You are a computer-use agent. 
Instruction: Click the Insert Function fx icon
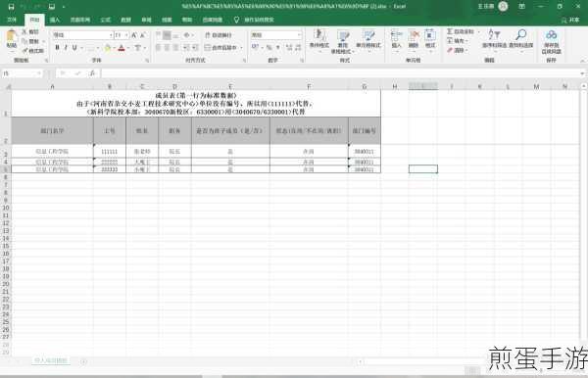pos(92,73)
